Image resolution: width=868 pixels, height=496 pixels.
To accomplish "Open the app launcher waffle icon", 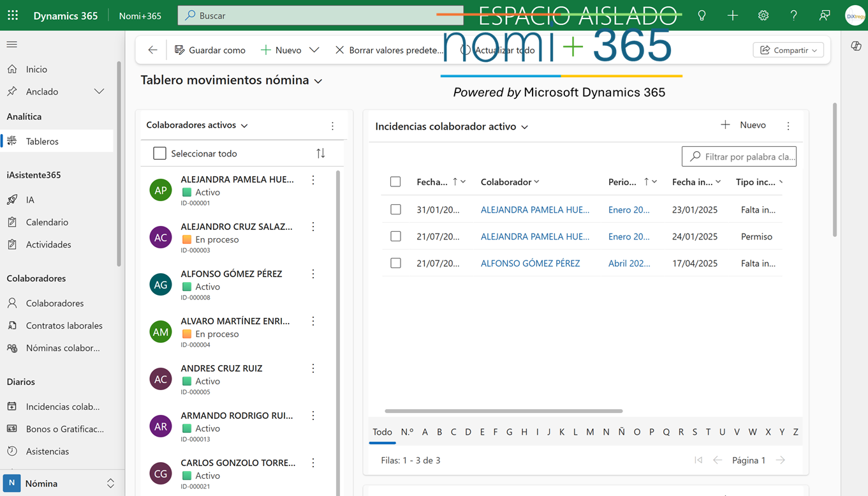I will [13, 15].
